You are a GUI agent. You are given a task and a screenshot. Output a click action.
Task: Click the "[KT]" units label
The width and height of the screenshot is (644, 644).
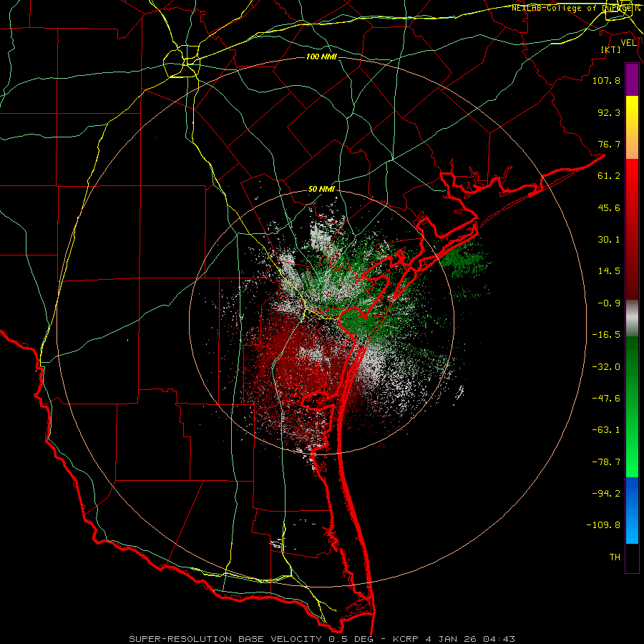pyautogui.click(x=610, y=49)
